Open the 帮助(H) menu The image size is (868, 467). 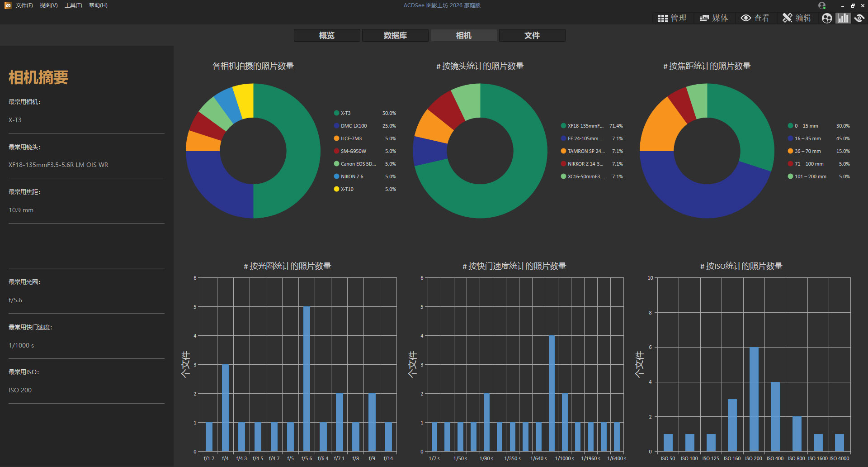click(x=98, y=5)
